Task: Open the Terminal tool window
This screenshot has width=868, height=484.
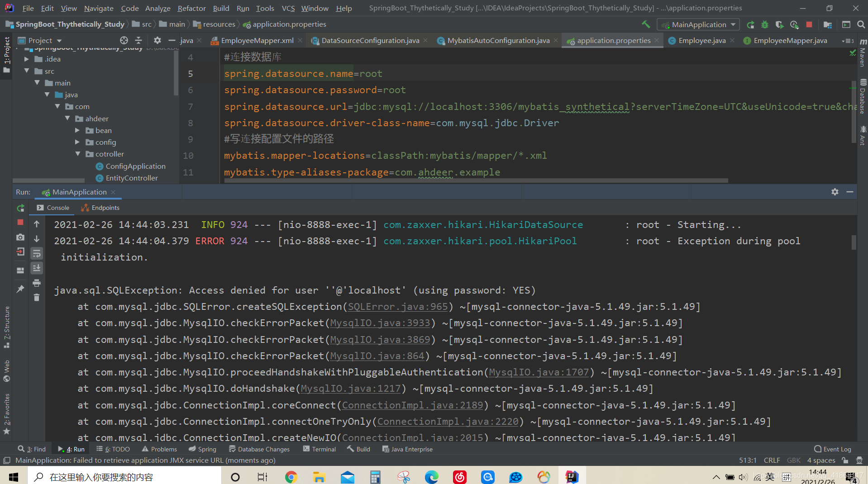Action: (x=320, y=449)
